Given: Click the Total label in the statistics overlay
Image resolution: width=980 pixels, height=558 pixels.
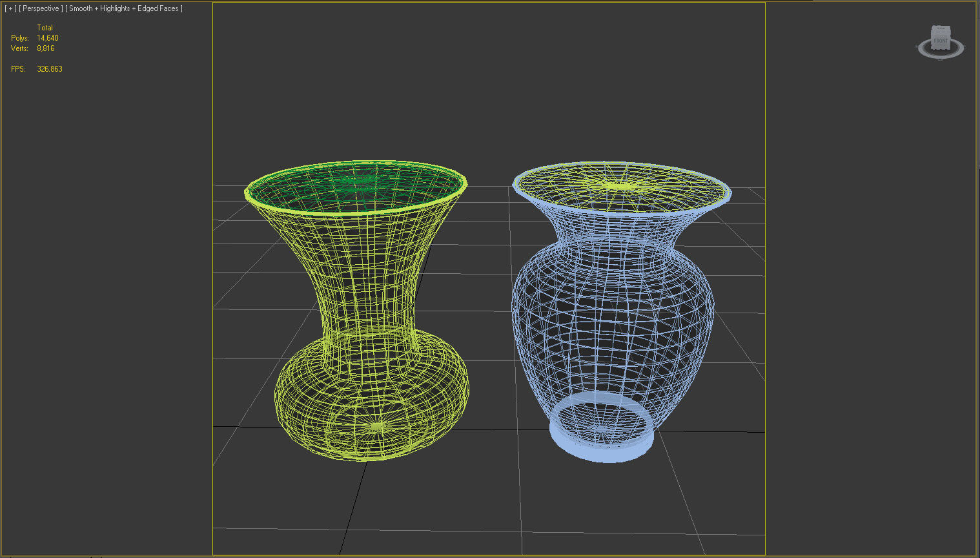Looking at the screenshot, I should 45,28.
